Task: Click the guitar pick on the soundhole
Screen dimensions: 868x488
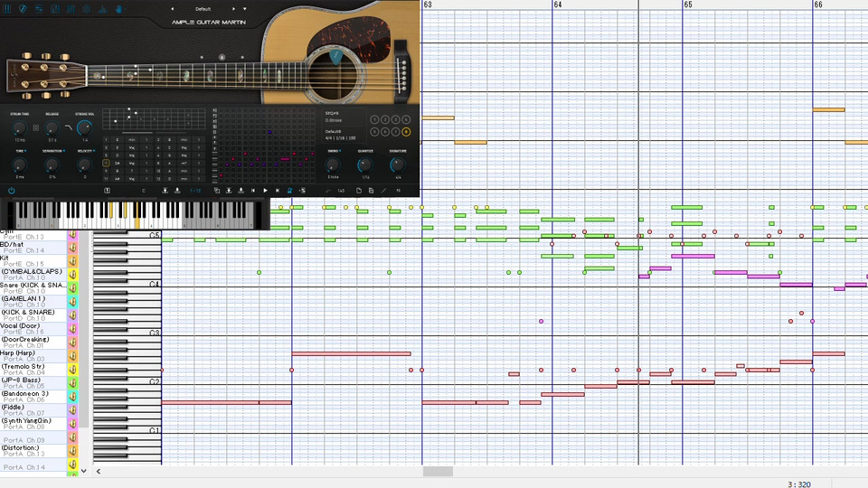Action: 336,56
